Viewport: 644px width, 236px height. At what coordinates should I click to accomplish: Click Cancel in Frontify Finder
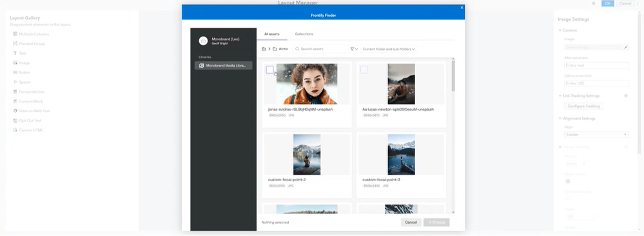(x=411, y=222)
